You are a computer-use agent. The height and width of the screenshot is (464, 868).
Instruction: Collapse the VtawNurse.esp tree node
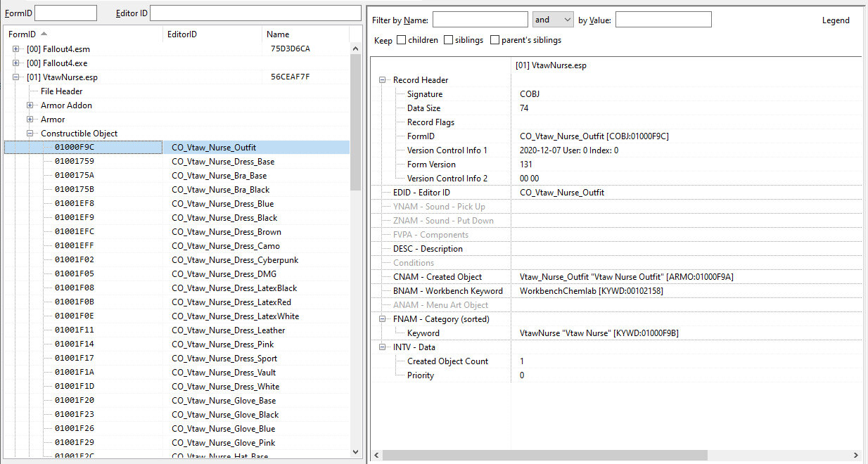coord(16,77)
